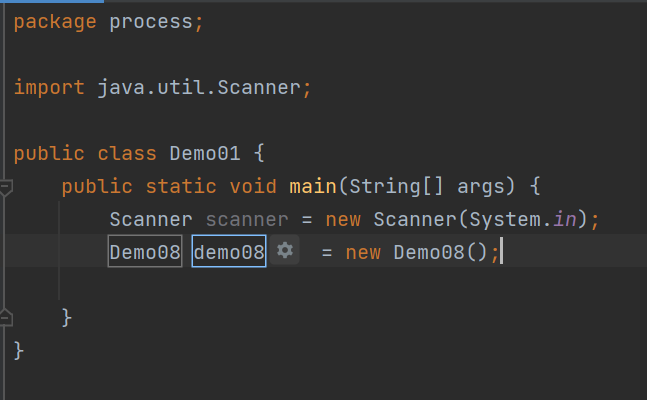Click the import keyword
The height and width of the screenshot is (400, 647).
(x=49, y=87)
